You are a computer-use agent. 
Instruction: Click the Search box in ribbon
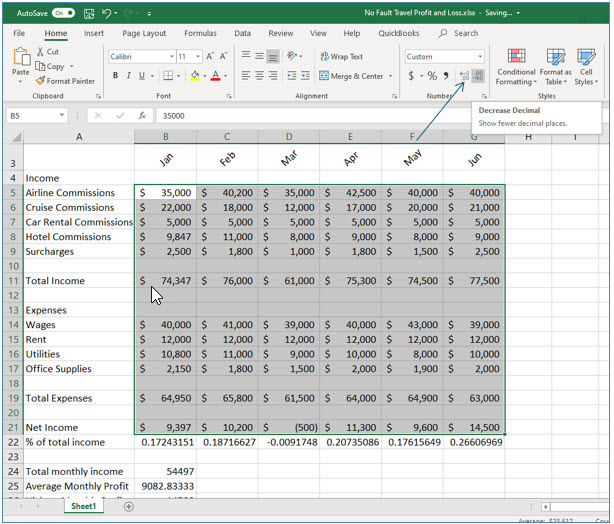459,34
